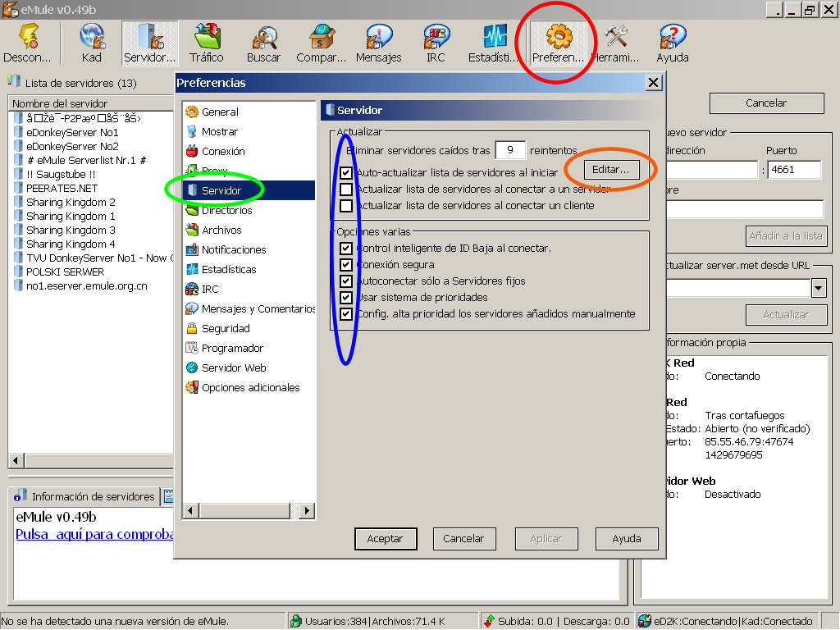Toggle Usar sistema de prioridades checkbox
The width and height of the screenshot is (840, 630).
tap(346, 298)
